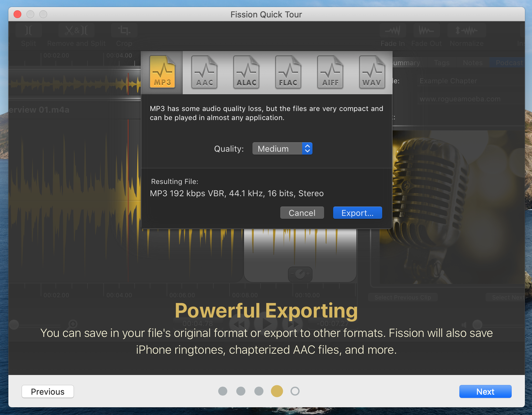This screenshot has height=415, width=532.
Task: Select the MP3 export format icon
Action: [162, 72]
